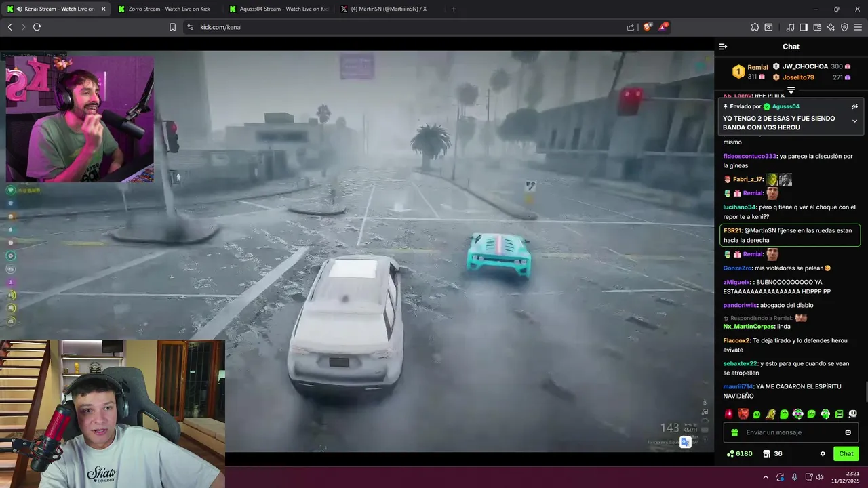The image size is (868, 488).
Task: Click top gifter Remial in the leaderboard
Action: point(757,67)
